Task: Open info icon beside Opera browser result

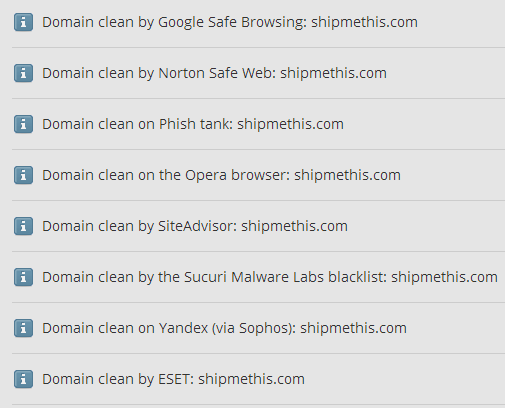Action: pos(23,175)
